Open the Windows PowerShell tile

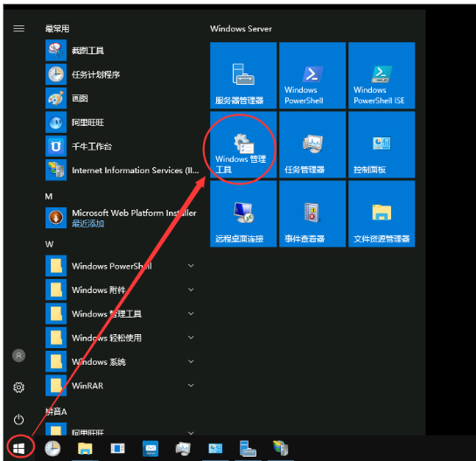click(x=312, y=75)
